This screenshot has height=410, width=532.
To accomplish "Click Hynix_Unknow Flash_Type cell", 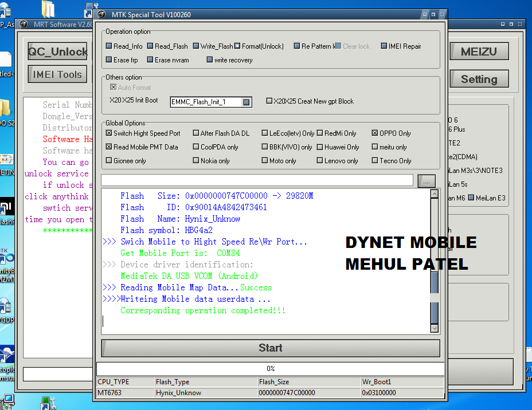I will pyautogui.click(x=206, y=393).
